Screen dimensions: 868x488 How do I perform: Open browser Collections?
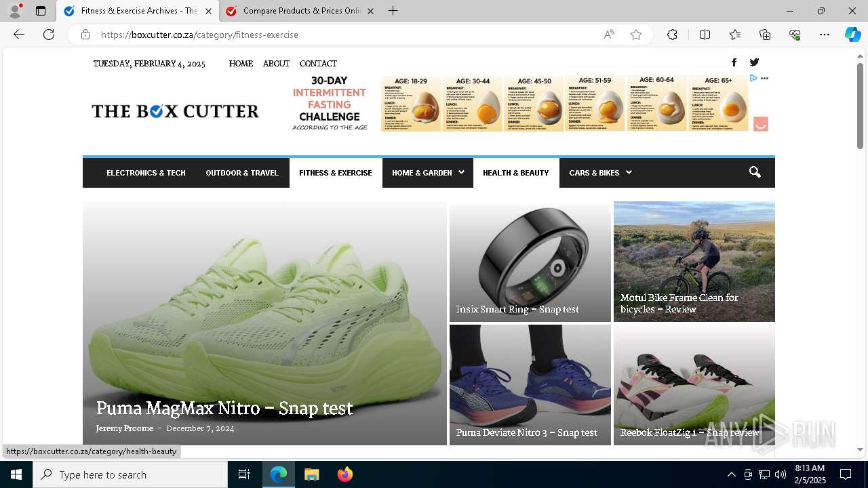point(765,35)
